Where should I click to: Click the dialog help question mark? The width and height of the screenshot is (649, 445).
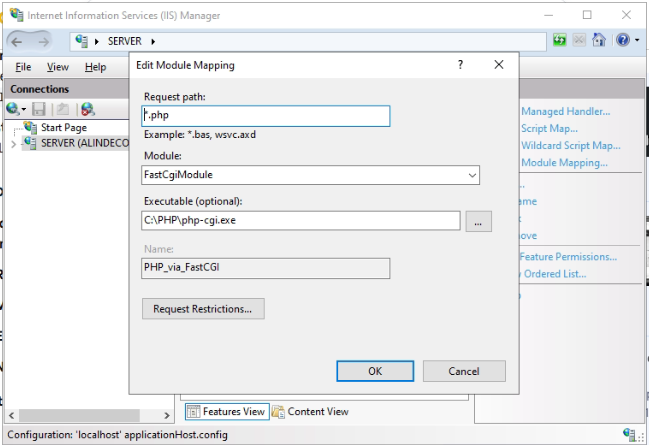coord(460,65)
